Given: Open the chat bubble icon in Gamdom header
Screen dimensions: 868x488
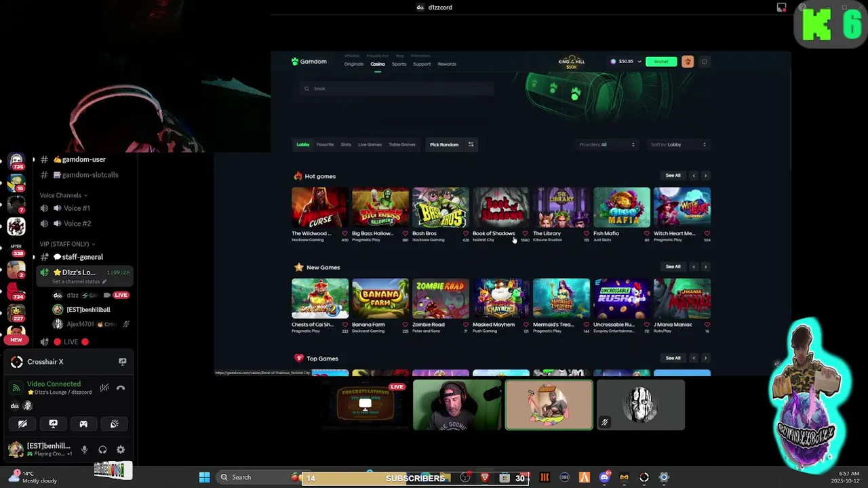Looking at the screenshot, I should tap(705, 62).
